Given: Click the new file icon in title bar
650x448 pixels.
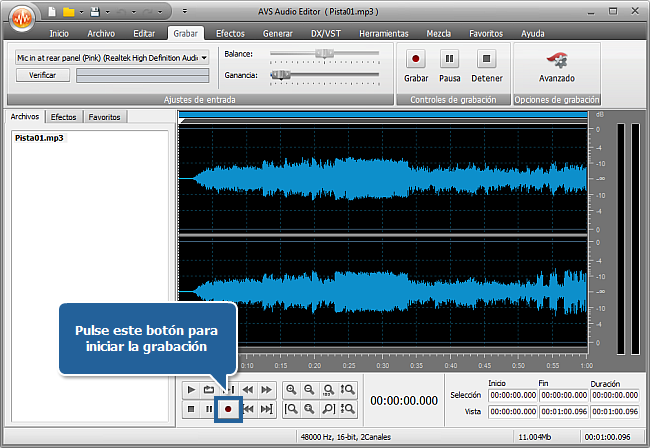Looking at the screenshot, I should pos(50,11).
